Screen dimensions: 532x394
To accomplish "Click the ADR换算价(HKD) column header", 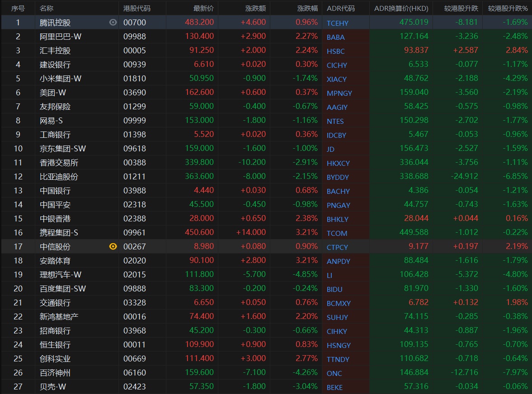I will [x=401, y=9].
